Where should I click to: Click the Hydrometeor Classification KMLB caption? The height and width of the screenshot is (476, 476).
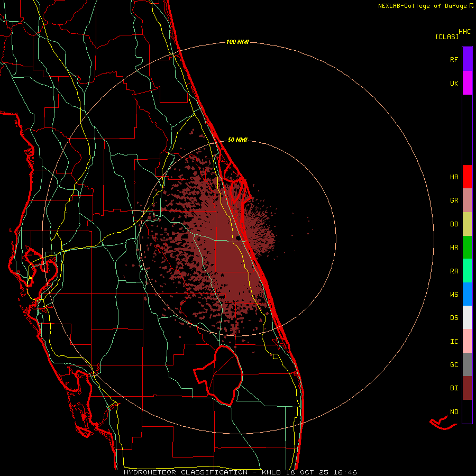240,472
